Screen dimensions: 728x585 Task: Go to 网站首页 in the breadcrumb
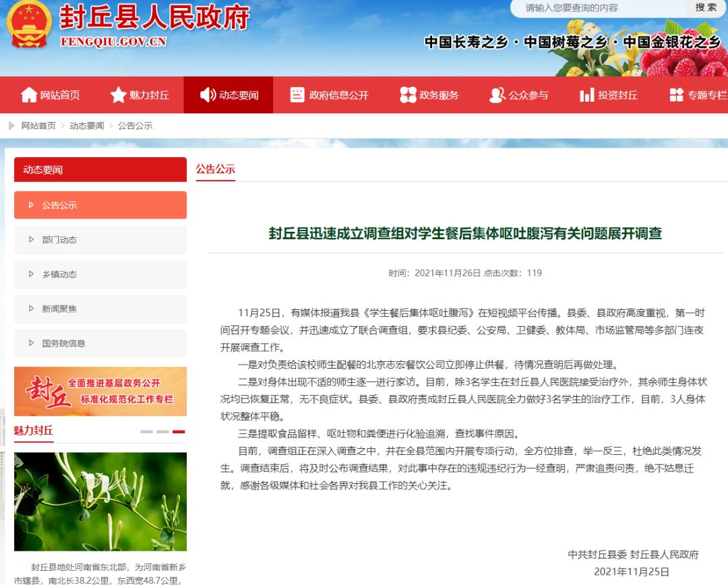[38, 126]
